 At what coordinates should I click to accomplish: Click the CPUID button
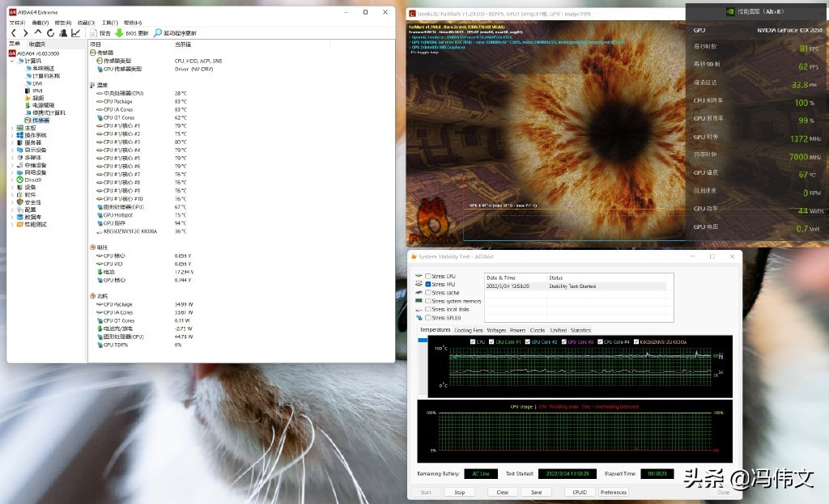(580, 492)
